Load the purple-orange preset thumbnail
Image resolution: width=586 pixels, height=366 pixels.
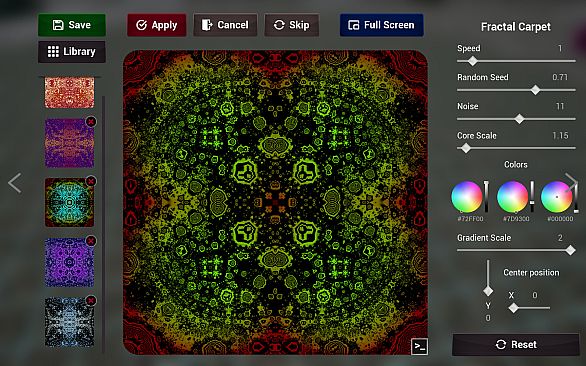point(70,143)
